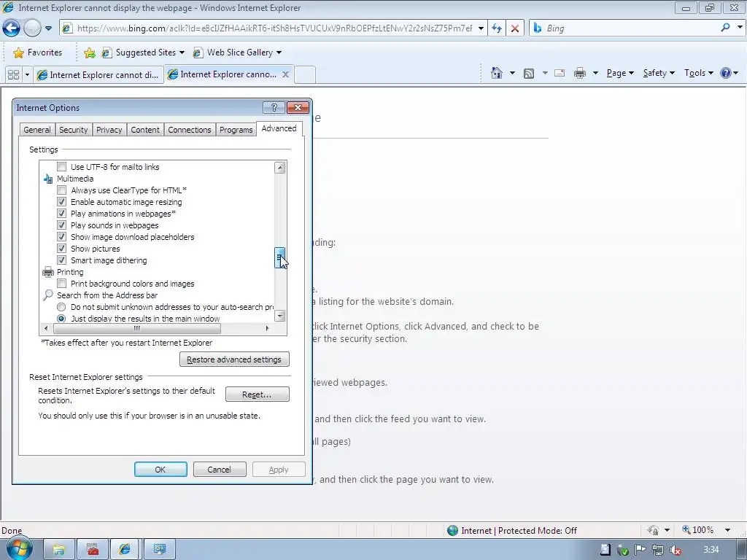Open the Safety menu
Viewport: 747px width, 560px height.
click(659, 73)
